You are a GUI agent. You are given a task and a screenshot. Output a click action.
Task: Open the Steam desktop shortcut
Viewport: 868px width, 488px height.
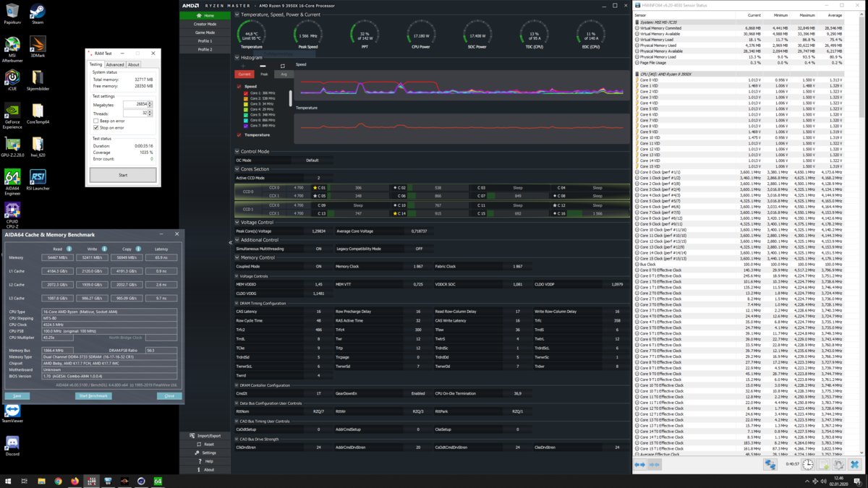point(37,12)
